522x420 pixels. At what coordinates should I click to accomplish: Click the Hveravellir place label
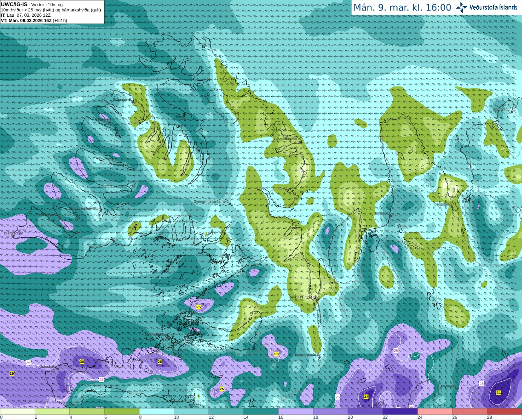[x=447, y=386]
